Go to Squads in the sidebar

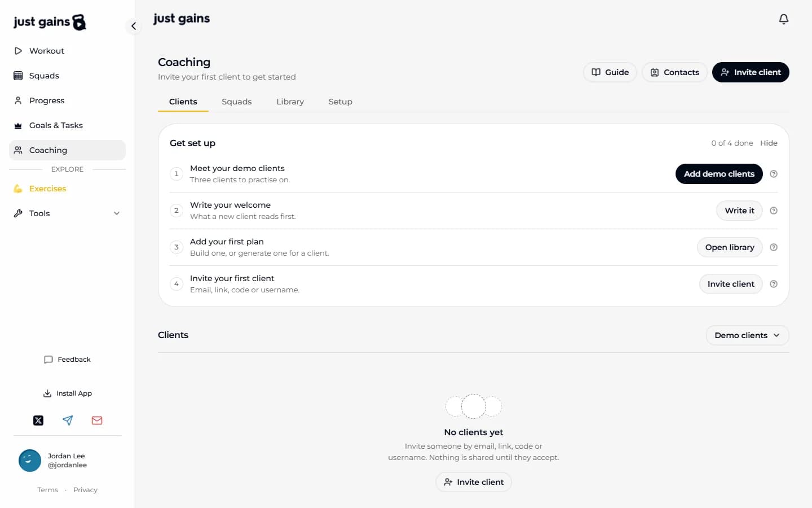[67, 76]
